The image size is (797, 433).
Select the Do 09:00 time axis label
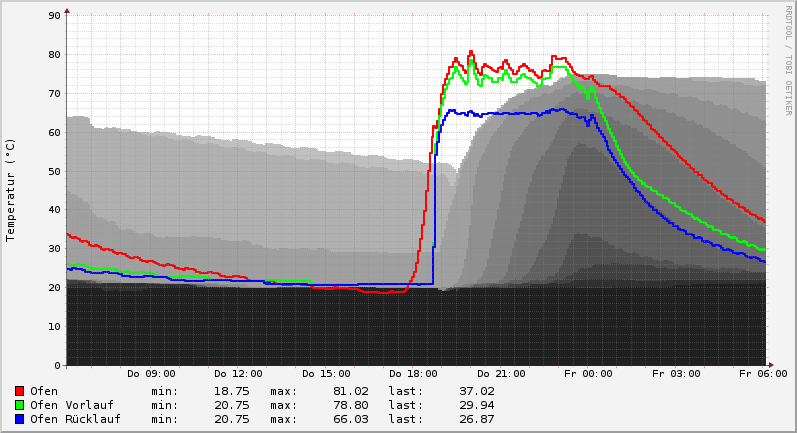[x=151, y=374]
